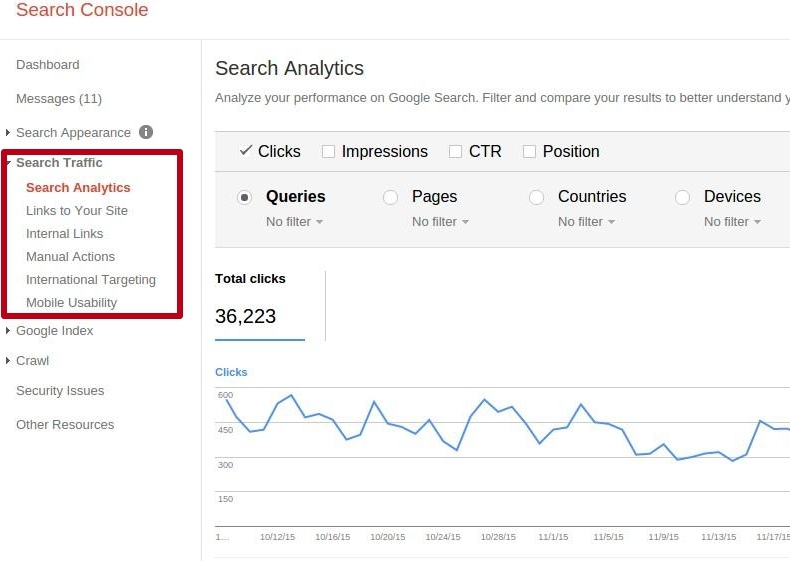The image size is (790, 561).
Task: Click the Google Index sidebar label
Action: click(54, 331)
